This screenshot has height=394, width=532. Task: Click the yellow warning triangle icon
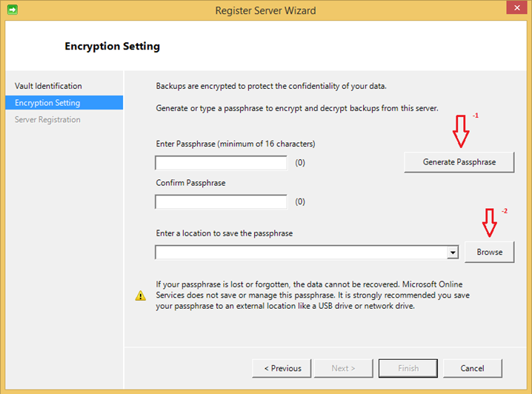(x=141, y=295)
